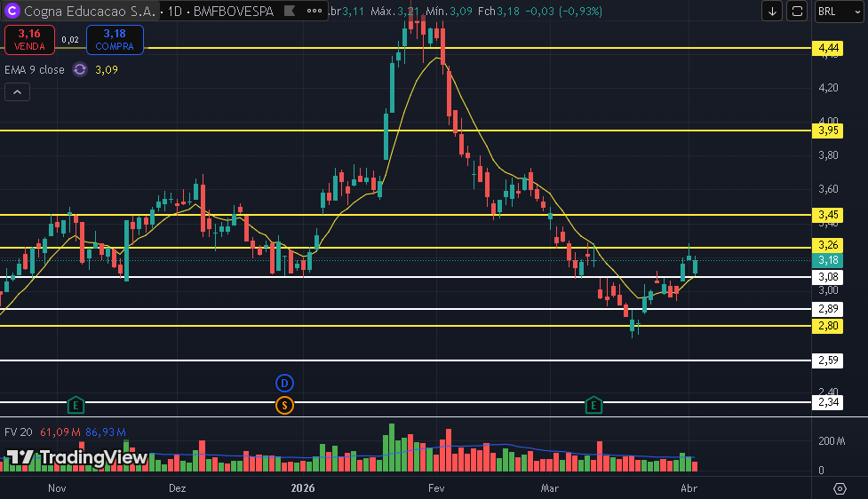Click the Fch 3,18 close value
Screen dimensions: 868x499
498,11
